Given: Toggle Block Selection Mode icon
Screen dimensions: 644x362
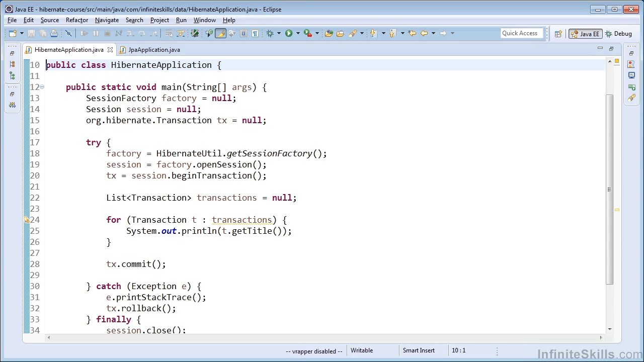Looking at the screenshot, I should 244,33.
